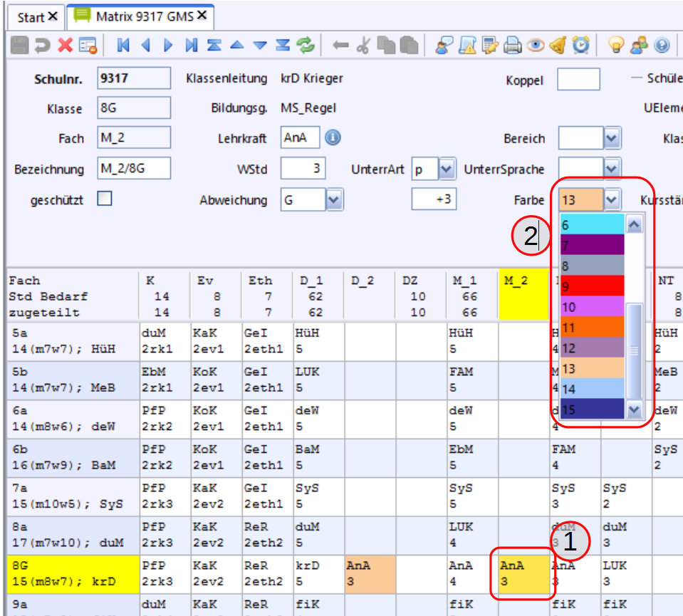Viewport: 683px width, 616px height.
Task: Click the alarm clock icon
Action: [x=581, y=45]
